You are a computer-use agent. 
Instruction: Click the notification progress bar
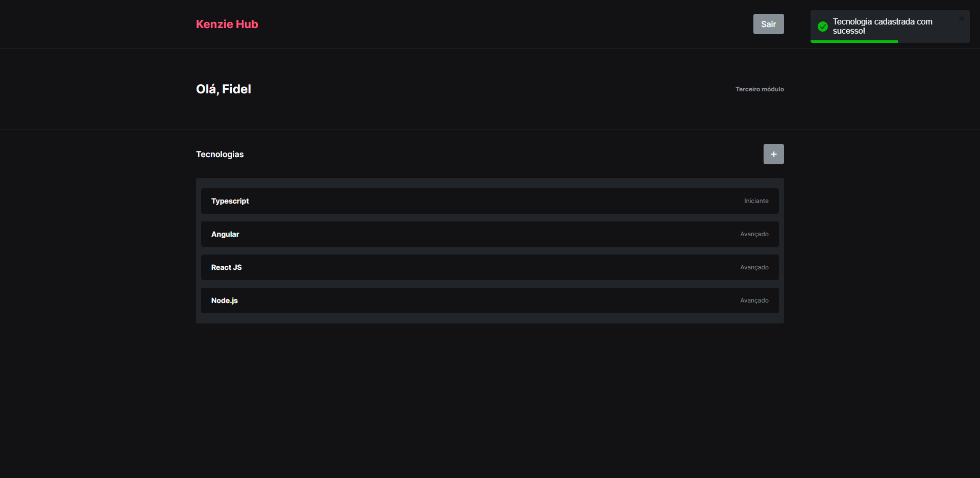pyautogui.click(x=853, y=42)
